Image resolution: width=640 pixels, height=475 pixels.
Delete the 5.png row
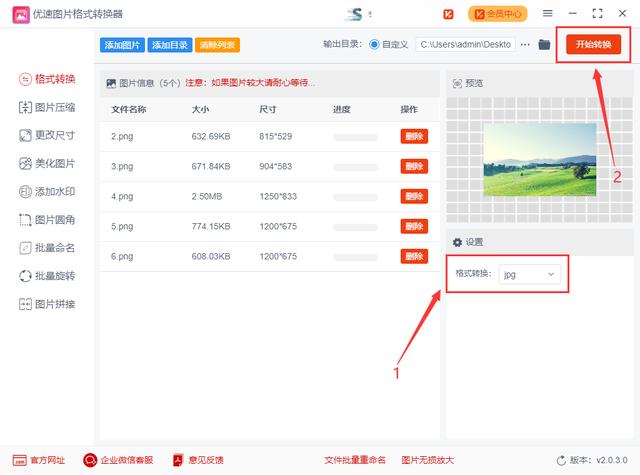414,226
